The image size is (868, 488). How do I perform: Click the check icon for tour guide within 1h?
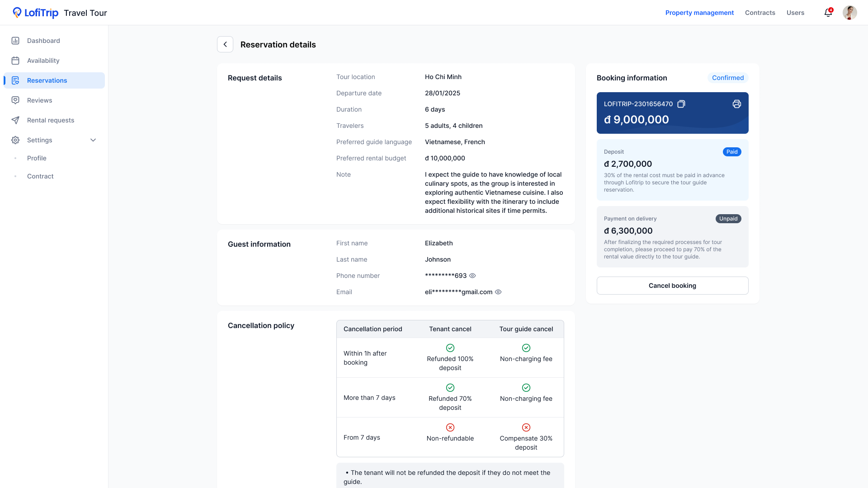tap(526, 348)
